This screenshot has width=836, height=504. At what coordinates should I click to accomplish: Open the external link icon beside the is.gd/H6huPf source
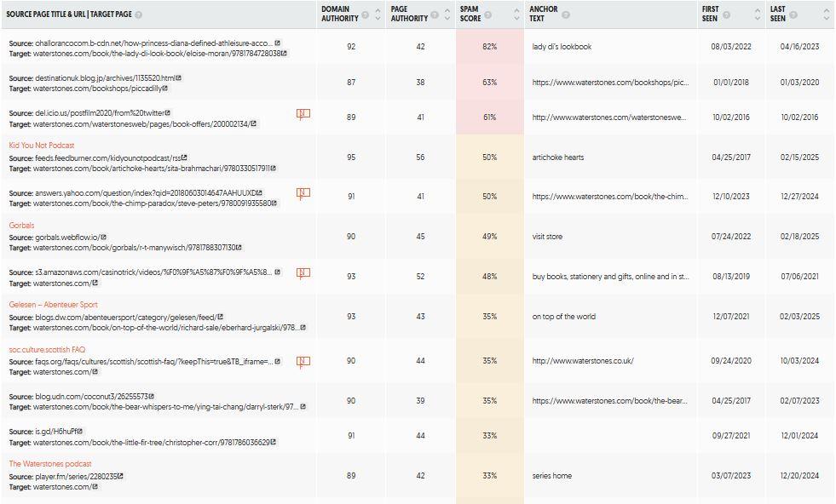coord(80,431)
